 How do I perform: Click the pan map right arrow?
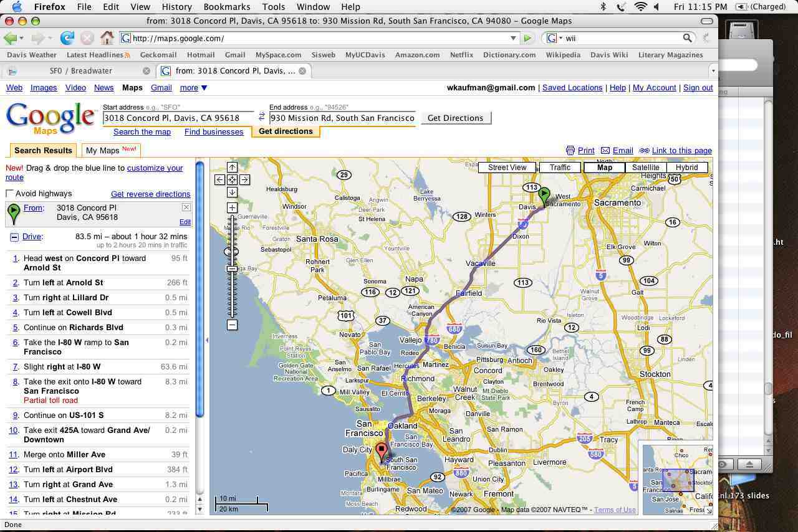pos(244,179)
